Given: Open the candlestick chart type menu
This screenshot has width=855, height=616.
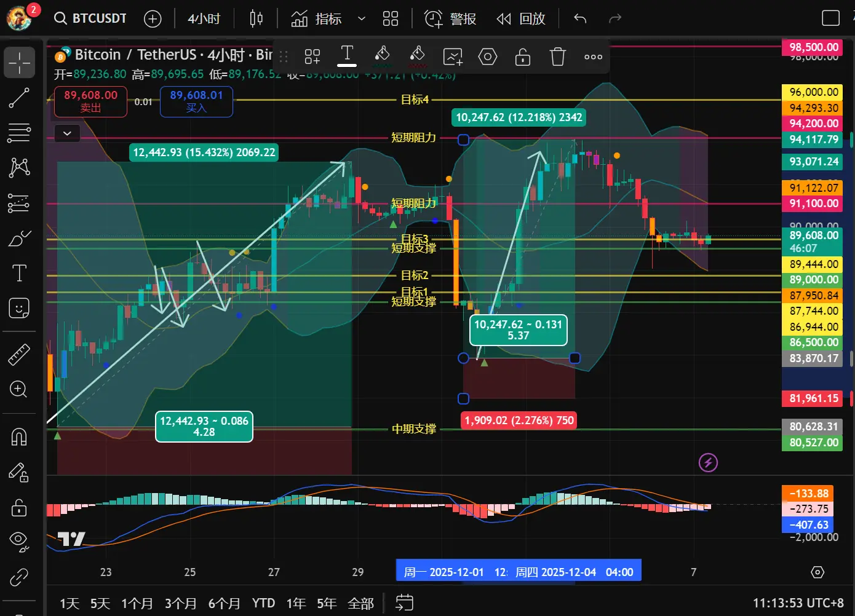Looking at the screenshot, I should pos(256,19).
